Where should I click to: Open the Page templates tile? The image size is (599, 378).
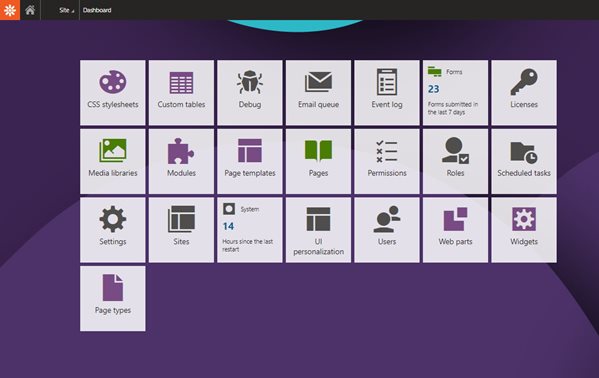click(x=250, y=161)
